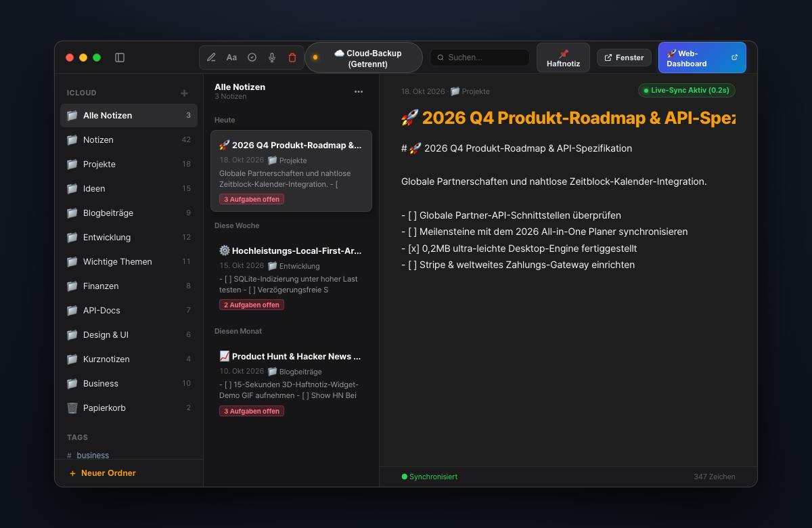Select the Design & UI folder

129,334
